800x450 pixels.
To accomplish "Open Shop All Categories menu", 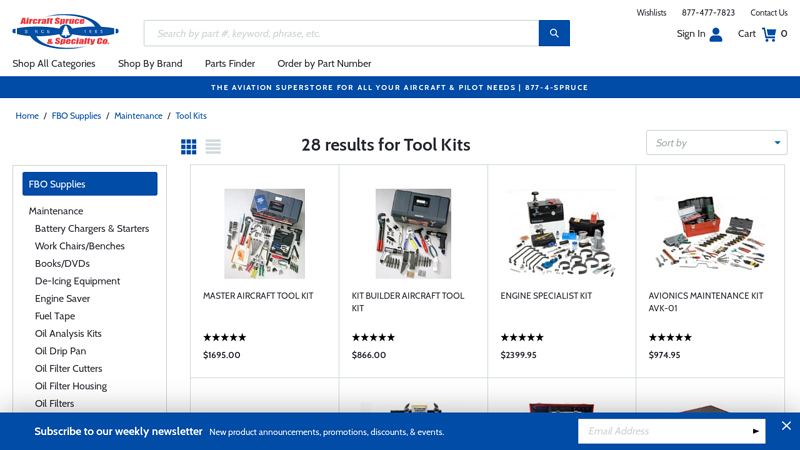I will point(54,64).
